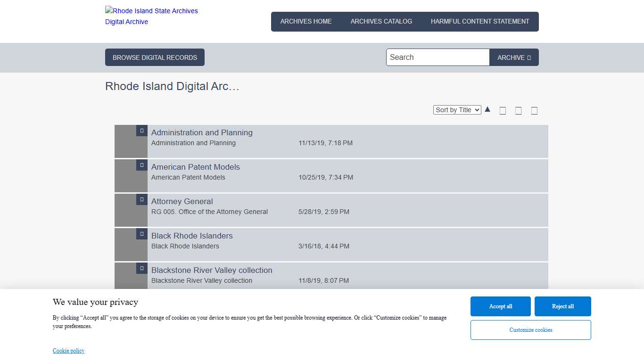The image size is (644, 362).
Task: Click the Blackstone River Valley folder icon
Action: coord(141,268)
